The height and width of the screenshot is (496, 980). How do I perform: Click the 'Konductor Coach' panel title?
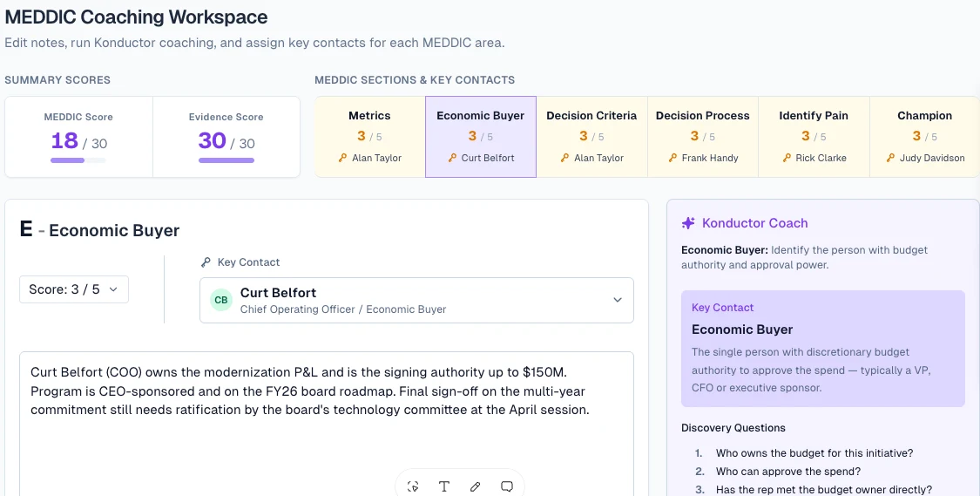point(755,223)
